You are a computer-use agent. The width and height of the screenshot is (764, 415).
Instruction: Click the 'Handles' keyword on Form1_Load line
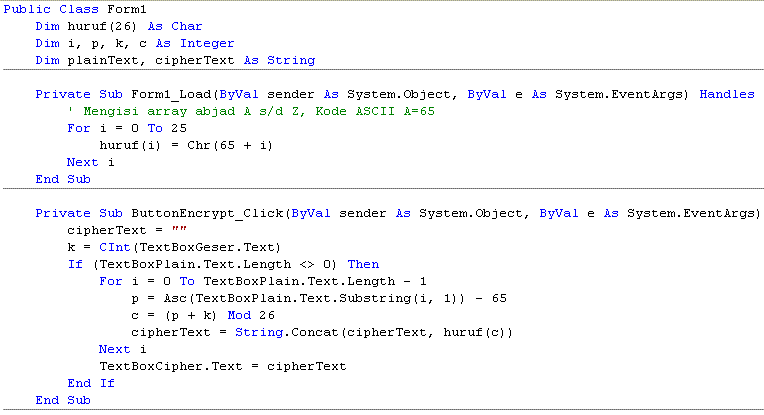click(727, 94)
